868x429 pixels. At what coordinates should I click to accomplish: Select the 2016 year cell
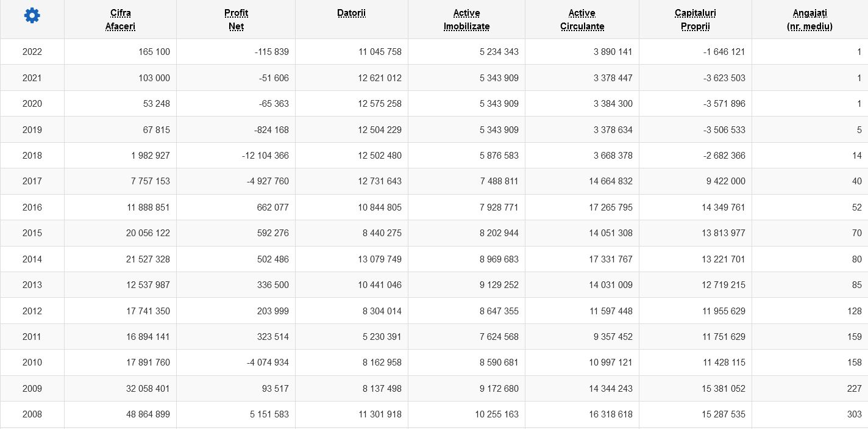32,207
